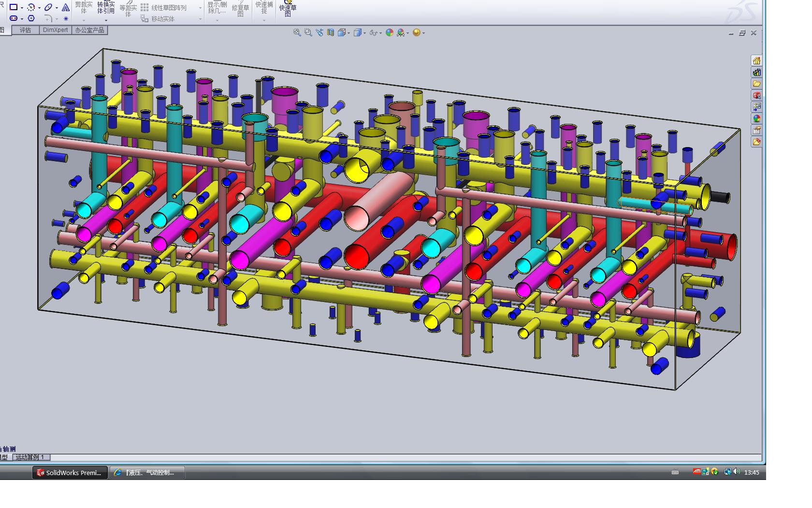Select the corner rectangle sketch tool
Screen dimensions: 812x508
coord(14,7)
